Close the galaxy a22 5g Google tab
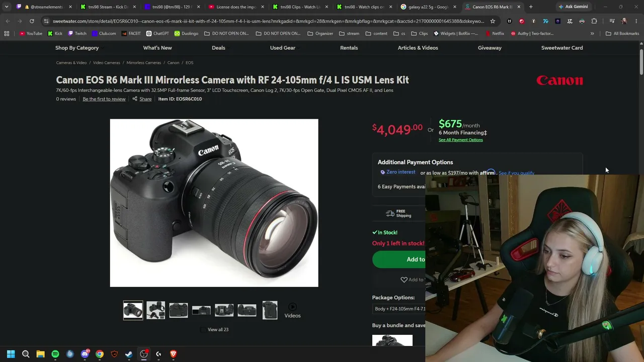 pyautogui.click(x=455, y=7)
